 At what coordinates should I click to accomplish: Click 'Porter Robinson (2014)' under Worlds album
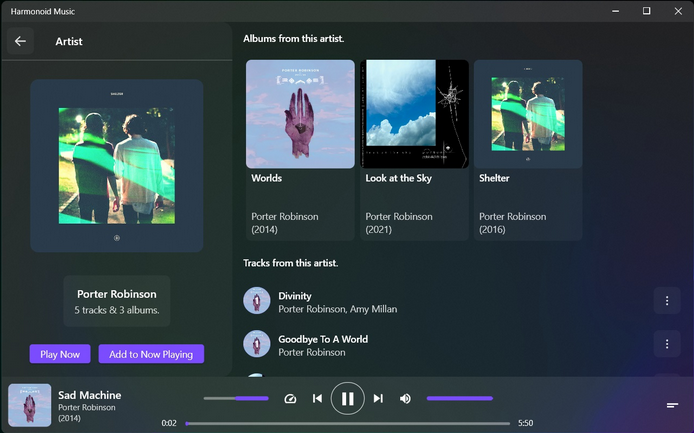pyautogui.click(x=285, y=223)
